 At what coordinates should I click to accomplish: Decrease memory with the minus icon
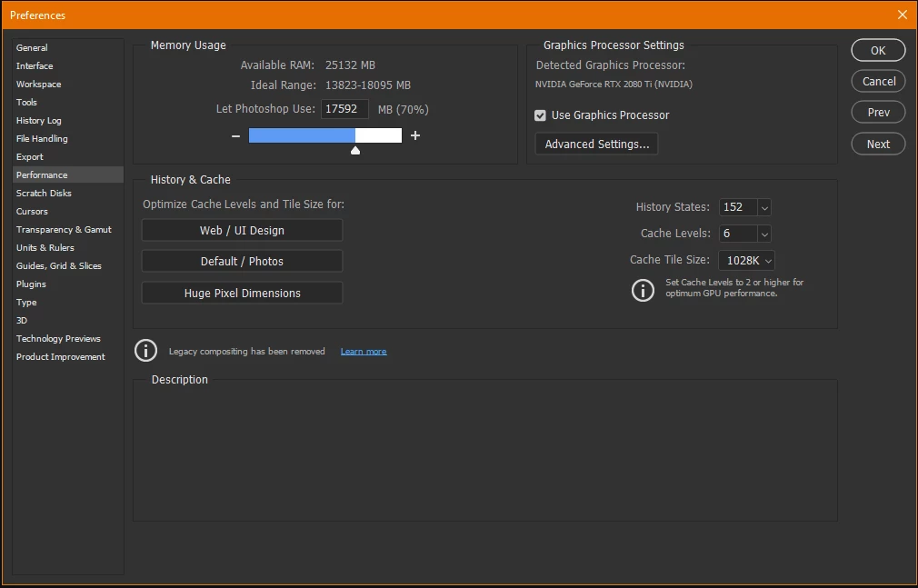point(236,136)
